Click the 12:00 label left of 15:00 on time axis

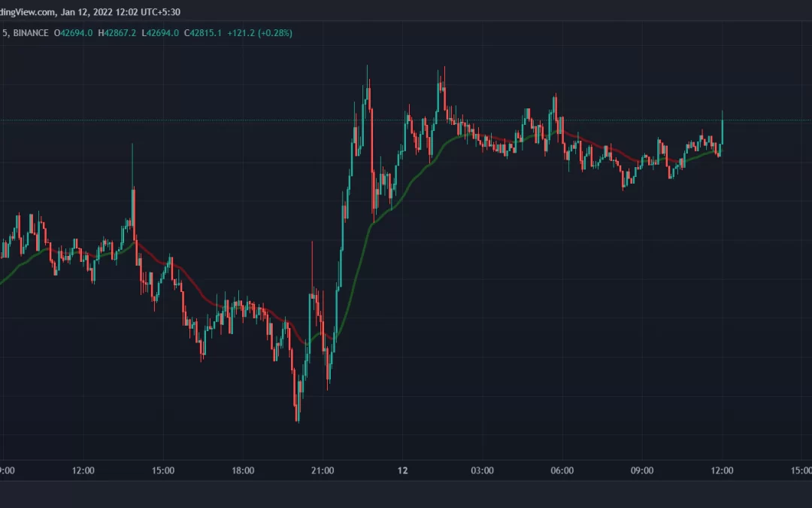pyautogui.click(x=83, y=470)
